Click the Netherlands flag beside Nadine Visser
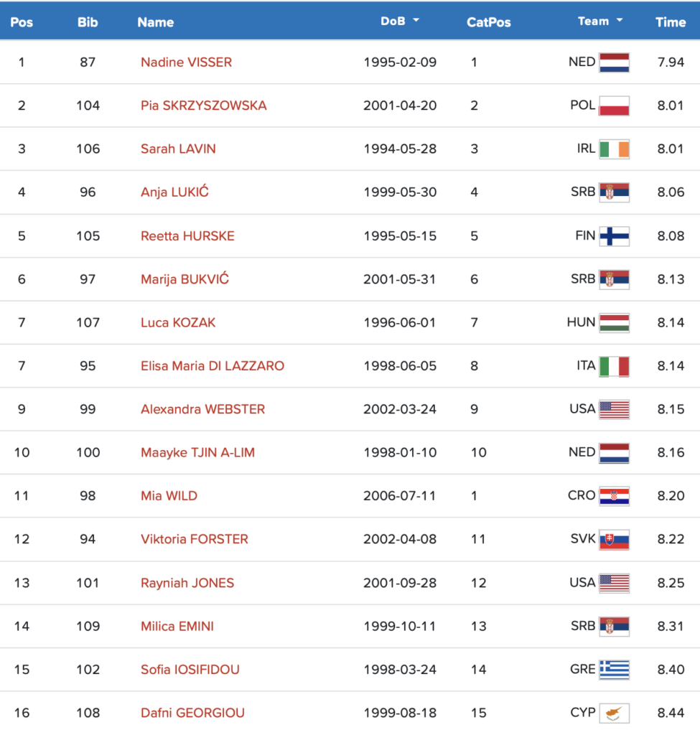 (614, 62)
